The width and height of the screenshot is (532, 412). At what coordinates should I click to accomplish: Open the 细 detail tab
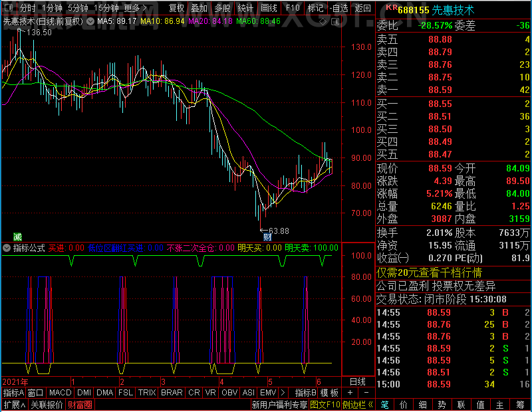423,405
